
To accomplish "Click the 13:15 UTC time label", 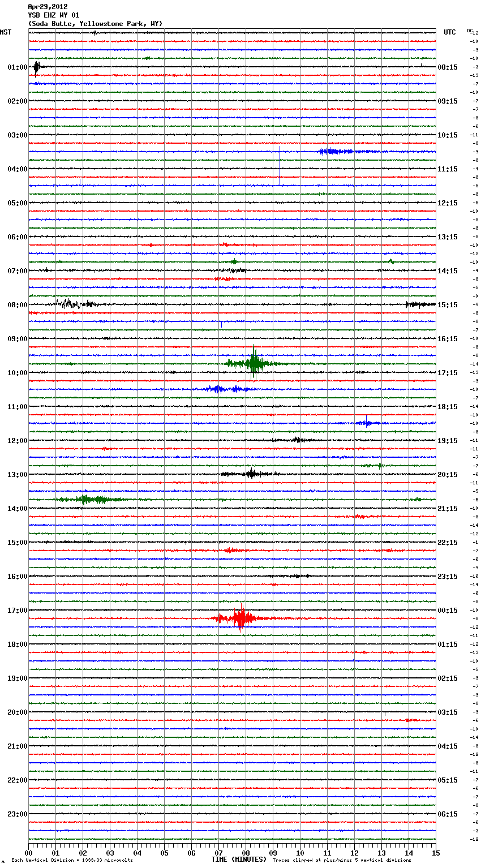I will click(x=448, y=237).
